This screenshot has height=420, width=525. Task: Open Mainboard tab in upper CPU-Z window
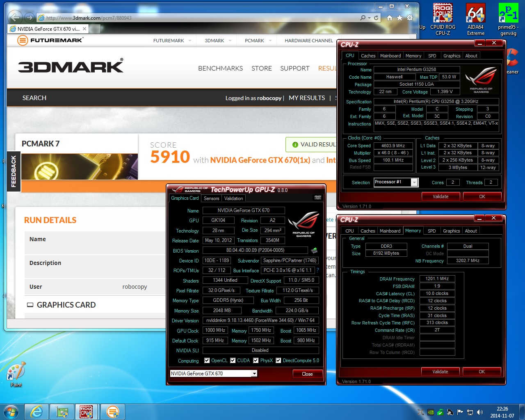point(390,56)
